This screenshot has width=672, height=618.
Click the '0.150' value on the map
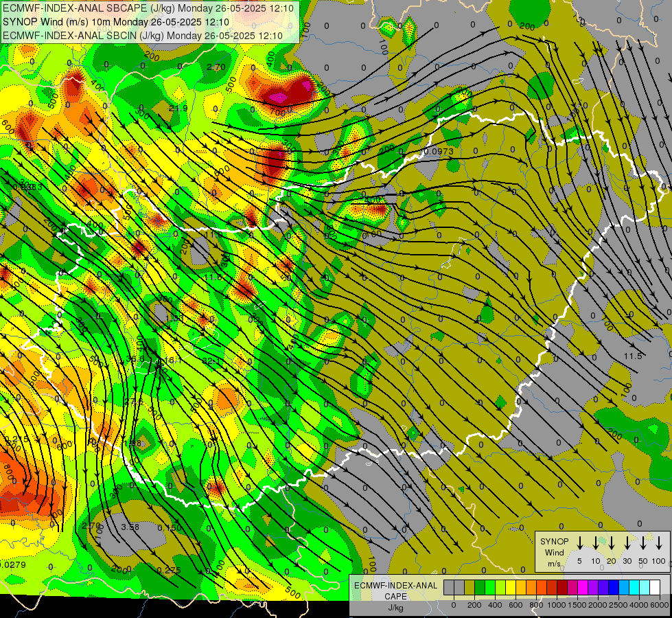170,527
